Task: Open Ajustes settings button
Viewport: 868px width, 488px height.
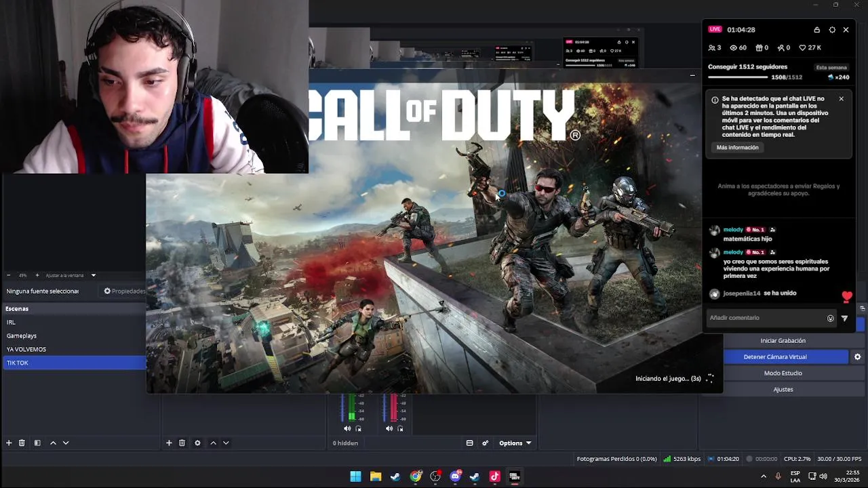Action: [x=783, y=389]
